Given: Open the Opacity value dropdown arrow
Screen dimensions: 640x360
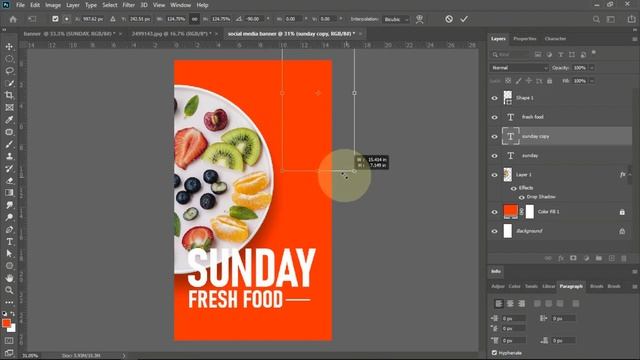Looking at the screenshot, I should tap(591, 68).
